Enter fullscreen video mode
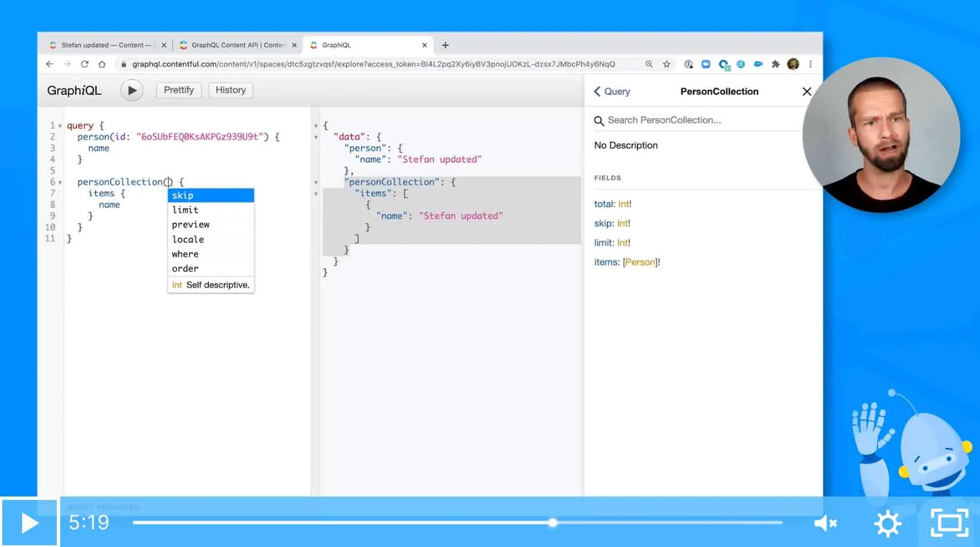Viewport: 980px width, 547px height. [x=949, y=523]
